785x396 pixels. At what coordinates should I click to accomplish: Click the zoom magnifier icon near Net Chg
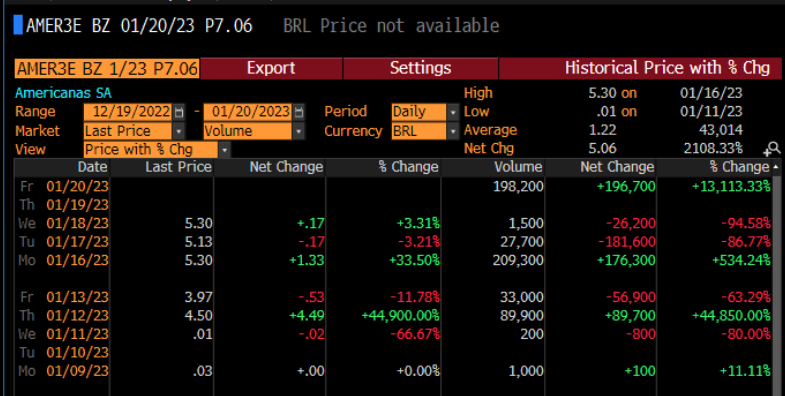771,149
